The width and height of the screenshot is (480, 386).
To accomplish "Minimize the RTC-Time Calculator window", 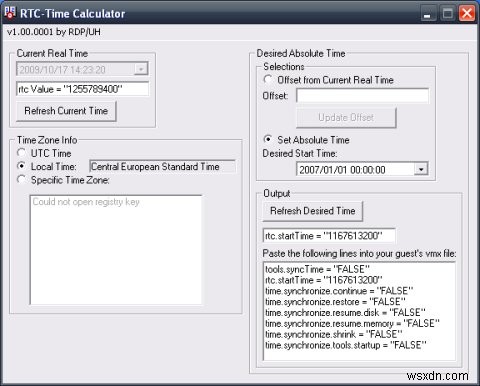I will [428, 13].
